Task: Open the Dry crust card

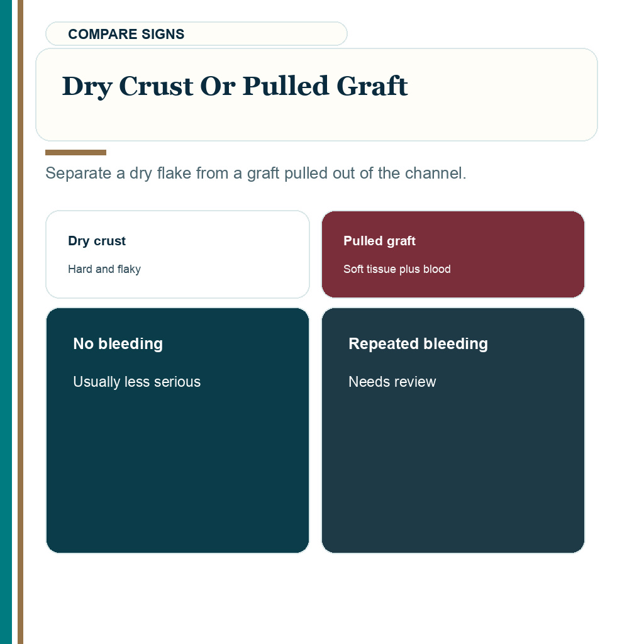Action: [177, 254]
